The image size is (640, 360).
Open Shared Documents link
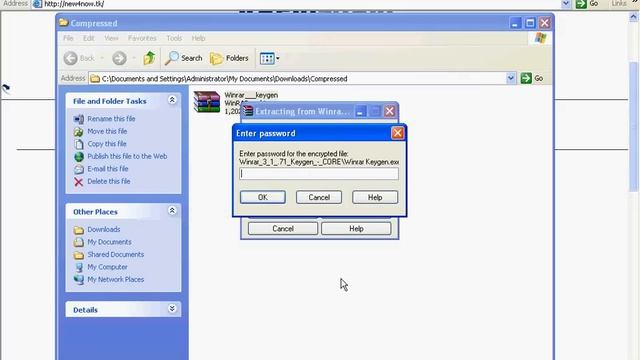[116, 254]
